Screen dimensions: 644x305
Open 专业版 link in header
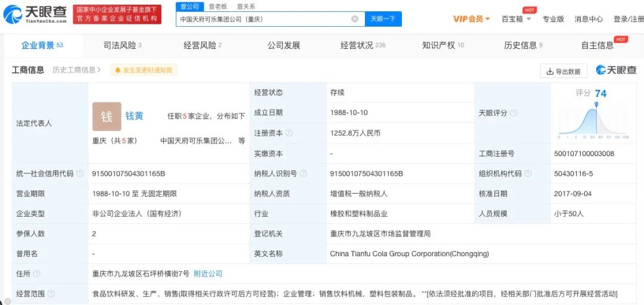click(553, 19)
